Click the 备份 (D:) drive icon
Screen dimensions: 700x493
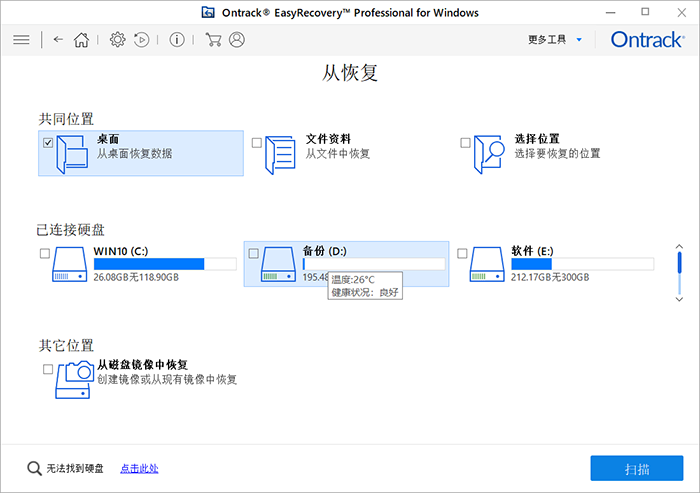pyautogui.click(x=278, y=264)
